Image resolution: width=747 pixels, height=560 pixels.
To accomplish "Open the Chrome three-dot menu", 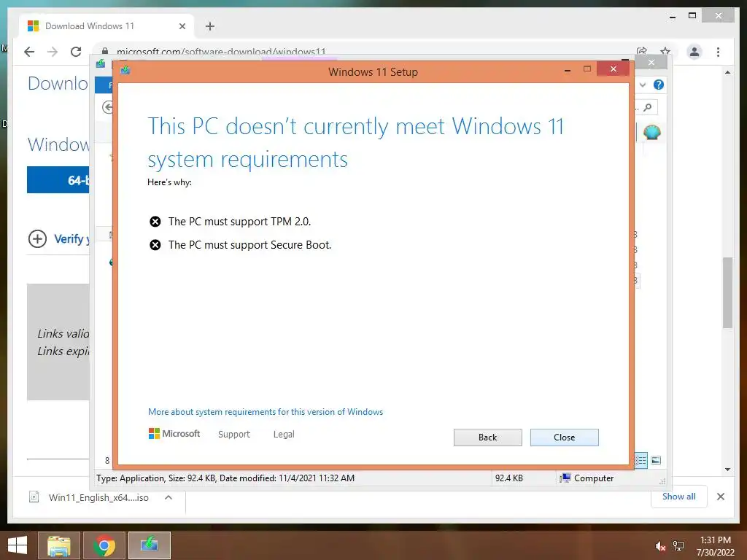I will tap(718, 52).
